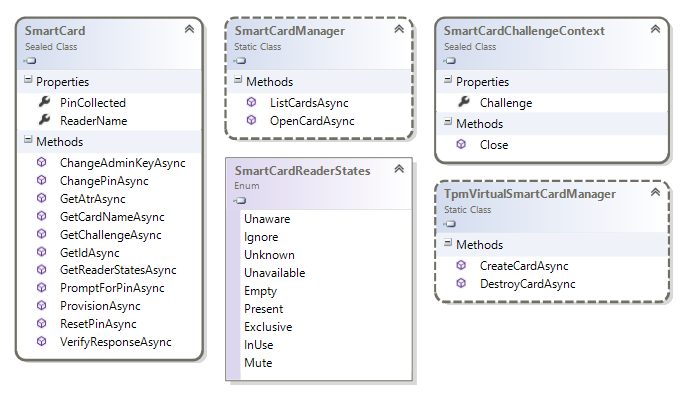Click the GetReaderStatesAsync method cube icon
681x394 pixels.
coord(41,270)
